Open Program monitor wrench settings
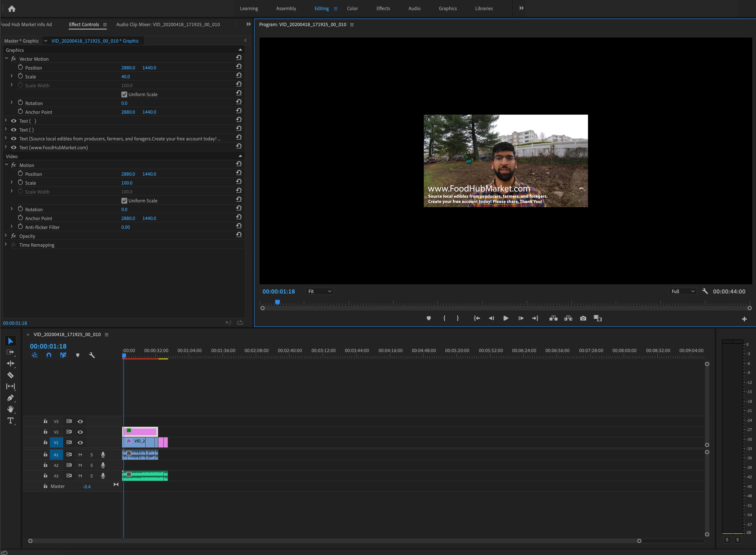The height and width of the screenshot is (555, 756). (x=705, y=291)
